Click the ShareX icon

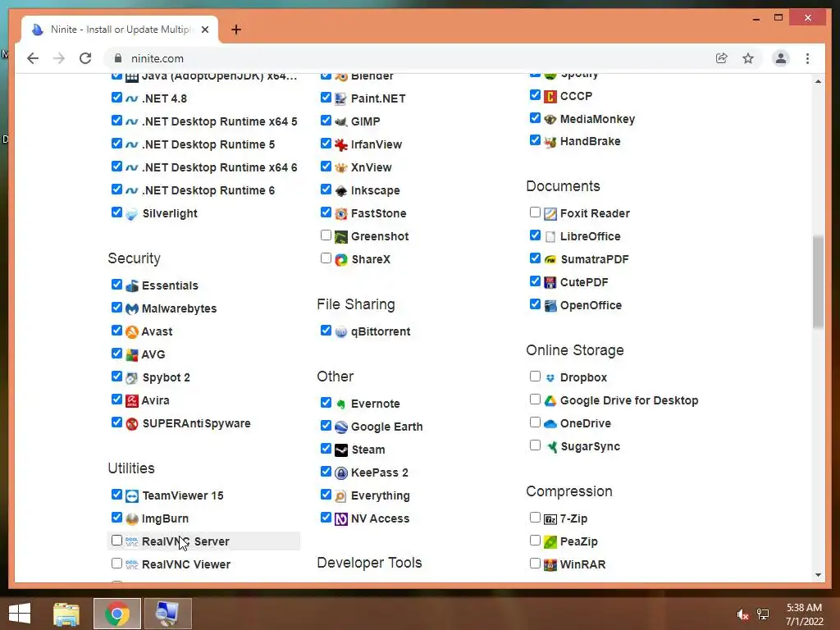point(341,260)
